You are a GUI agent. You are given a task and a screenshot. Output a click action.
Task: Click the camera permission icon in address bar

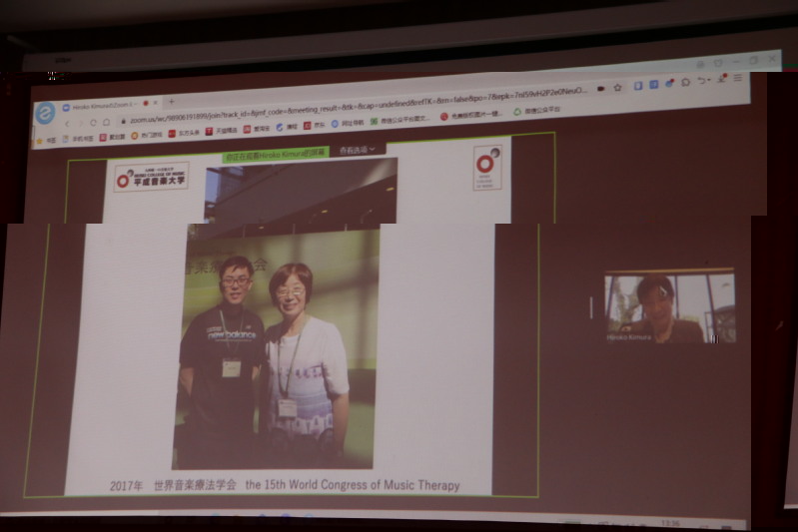[601, 89]
